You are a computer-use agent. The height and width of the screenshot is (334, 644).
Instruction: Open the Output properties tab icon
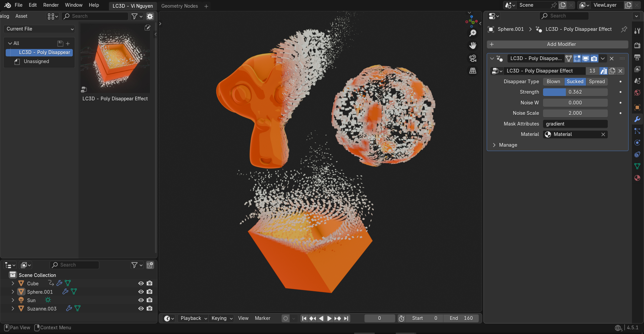coord(637,57)
